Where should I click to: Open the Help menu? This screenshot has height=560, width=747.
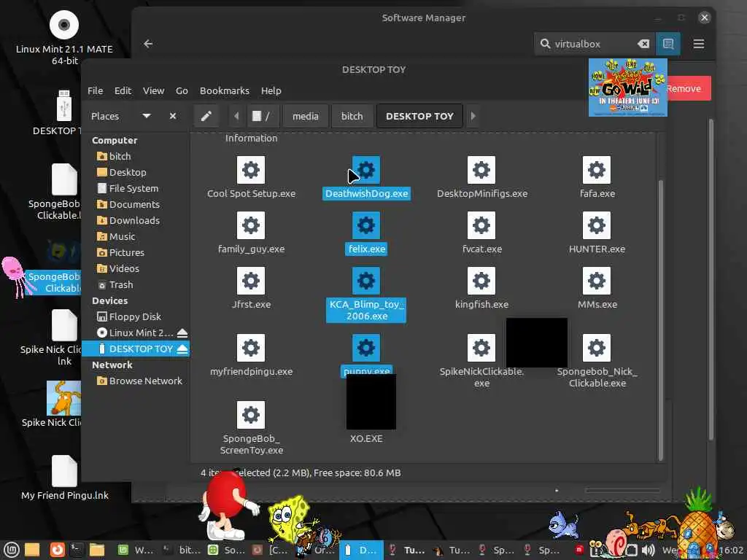pyautogui.click(x=271, y=90)
